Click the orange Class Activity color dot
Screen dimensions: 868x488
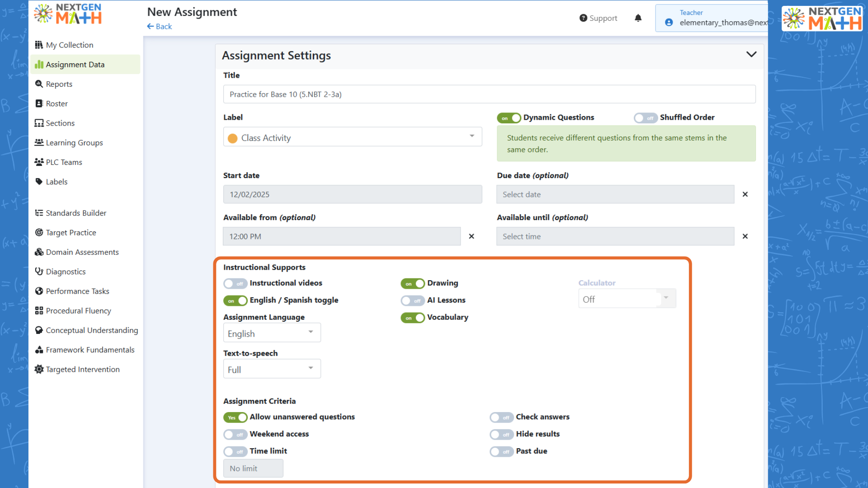[233, 138]
